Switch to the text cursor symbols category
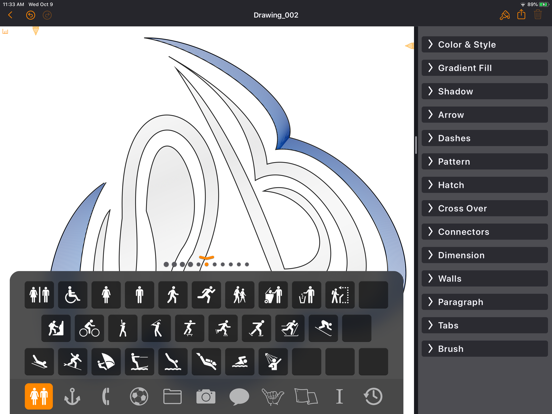The height and width of the screenshot is (414, 552). [x=339, y=396]
